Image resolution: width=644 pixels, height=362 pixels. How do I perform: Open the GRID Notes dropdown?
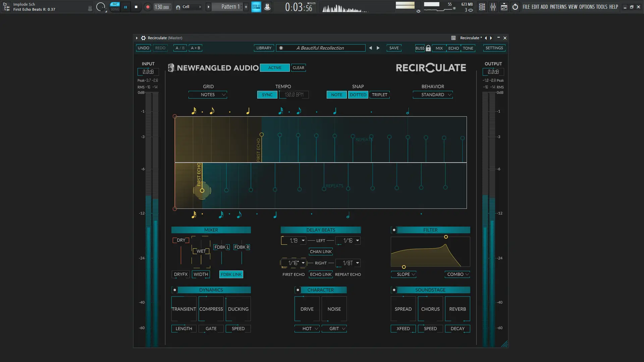pyautogui.click(x=208, y=95)
